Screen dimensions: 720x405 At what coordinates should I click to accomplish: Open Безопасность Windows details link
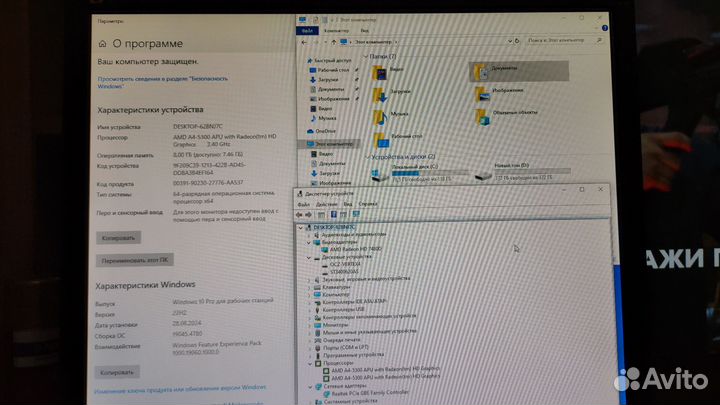coord(163,82)
